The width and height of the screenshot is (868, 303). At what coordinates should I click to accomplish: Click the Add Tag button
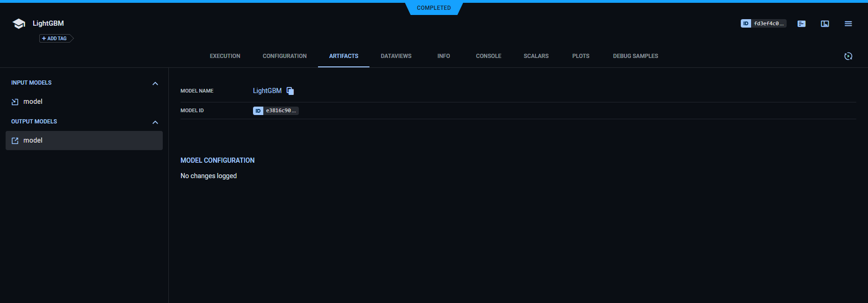[x=55, y=38]
